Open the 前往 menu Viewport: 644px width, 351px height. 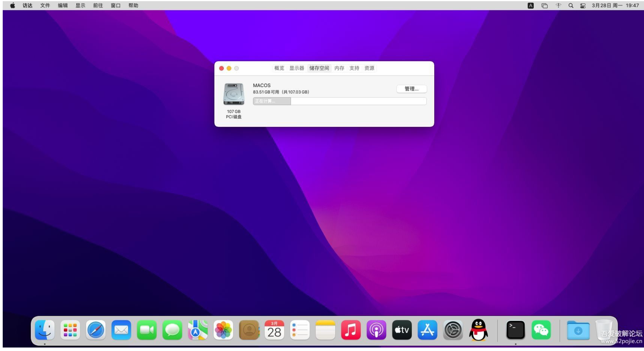tap(98, 5)
